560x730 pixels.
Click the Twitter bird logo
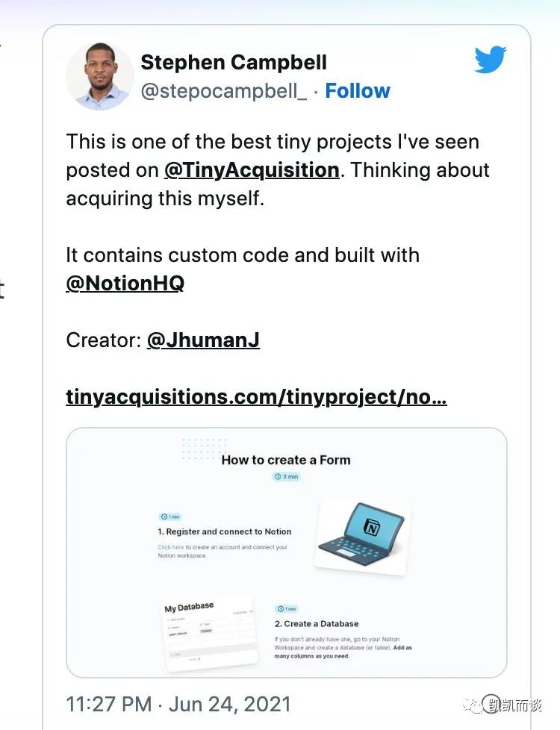[x=491, y=59]
